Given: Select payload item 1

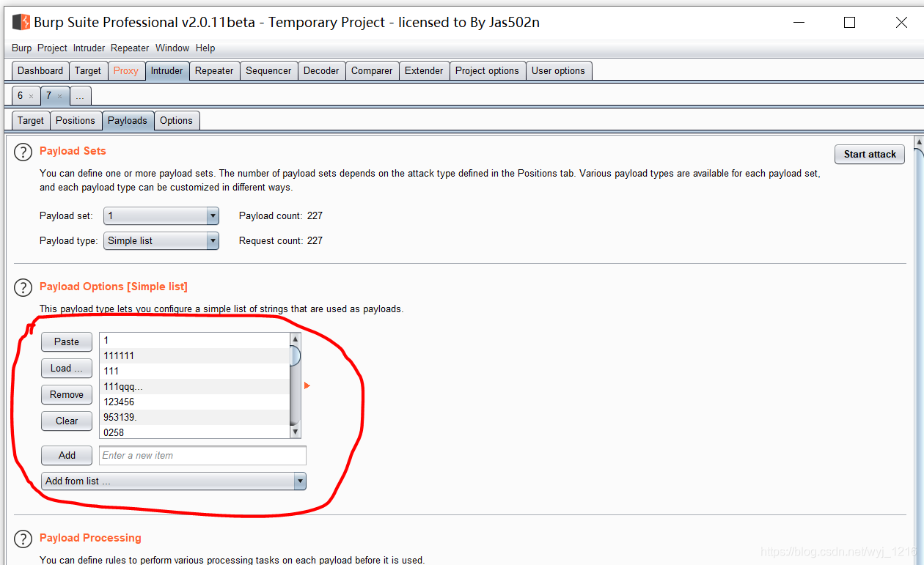Looking at the screenshot, I should 195,340.
